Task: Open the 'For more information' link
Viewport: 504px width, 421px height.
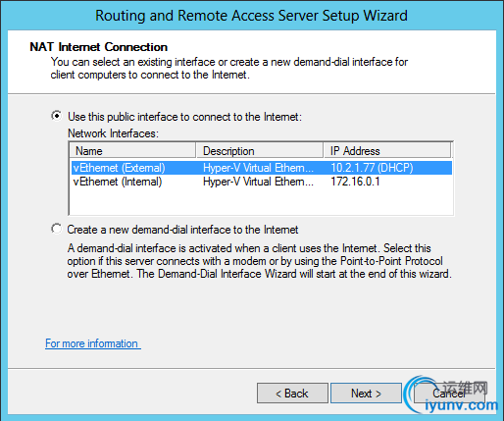Action: [x=93, y=343]
